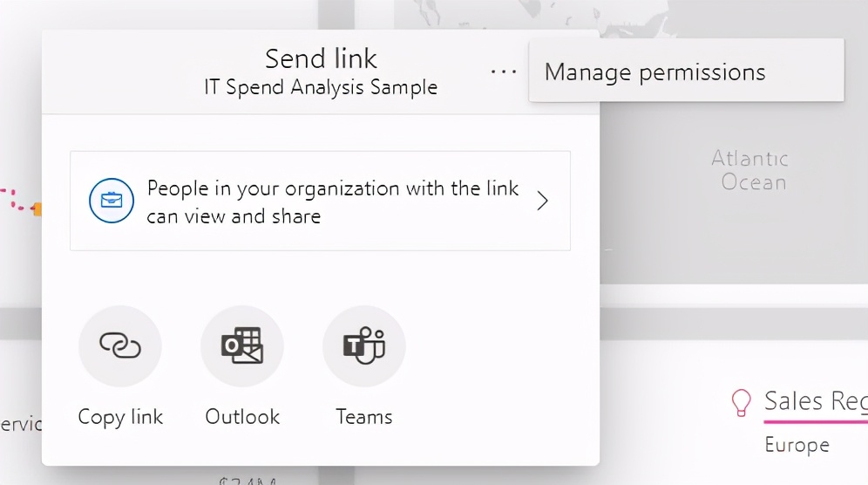Share via the Microsoft Teams icon
Image resolution: width=868 pixels, height=485 pixels.
coord(364,346)
